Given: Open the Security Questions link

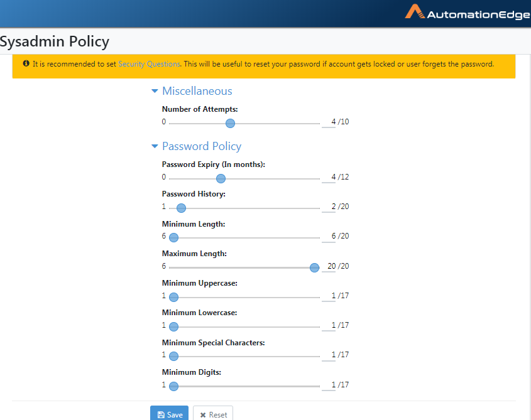Looking at the screenshot, I should pyautogui.click(x=149, y=64).
